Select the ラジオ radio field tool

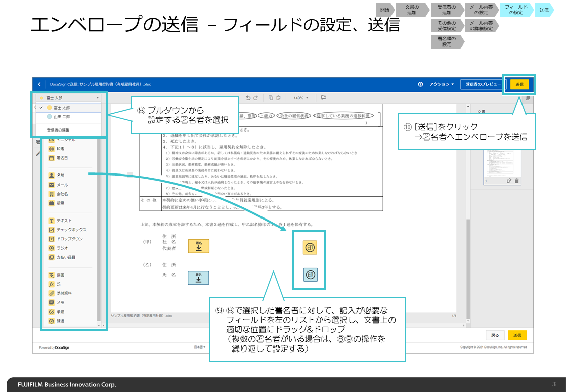[51, 248]
